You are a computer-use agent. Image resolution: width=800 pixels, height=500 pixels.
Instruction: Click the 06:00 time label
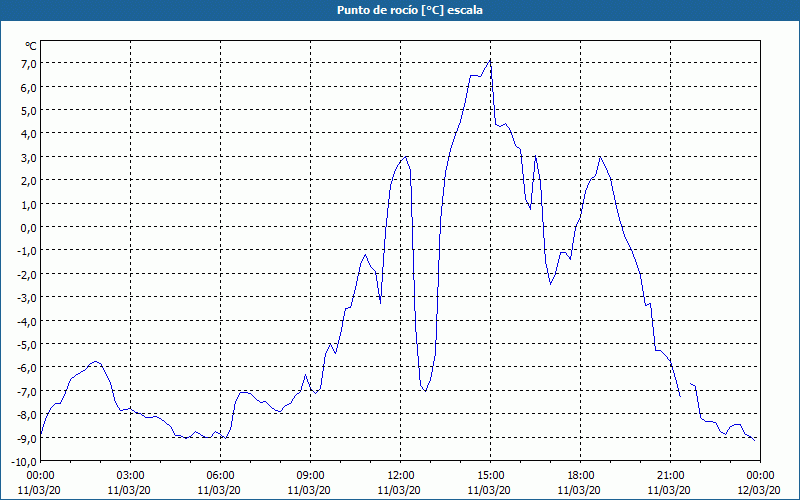coord(220,476)
